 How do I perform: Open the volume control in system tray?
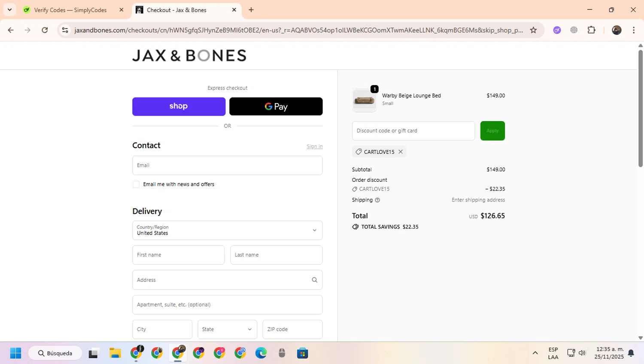(582, 353)
